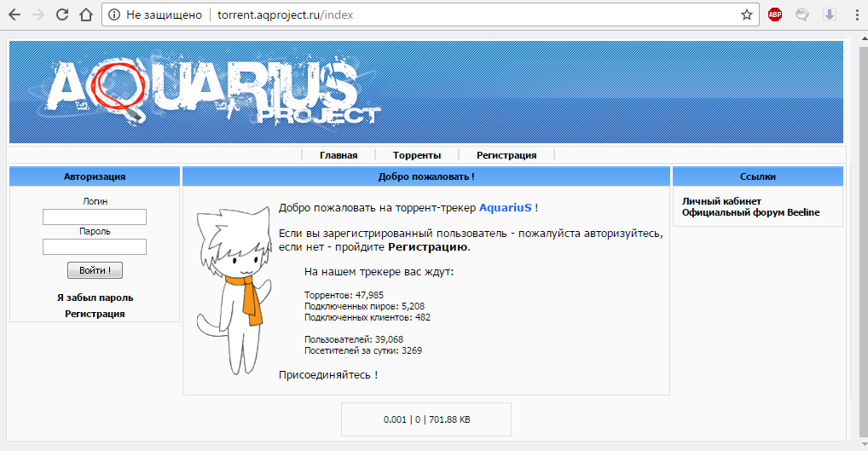Click the 'Присоединяйтесь !' text
The width and height of the screenshot is (868, 451).
328,375
